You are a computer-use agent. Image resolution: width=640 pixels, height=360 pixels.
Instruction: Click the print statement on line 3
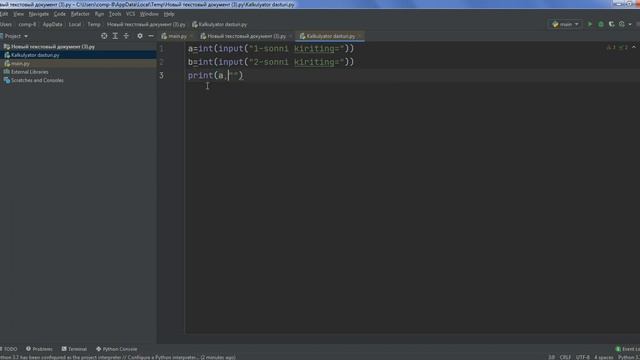point(216,76)
